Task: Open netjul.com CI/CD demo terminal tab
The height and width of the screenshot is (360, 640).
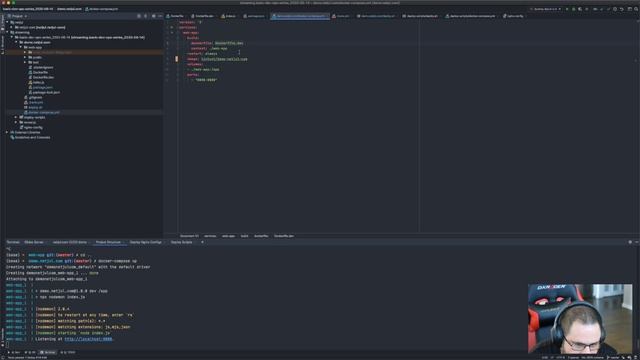Action: [x=70, y=242]
